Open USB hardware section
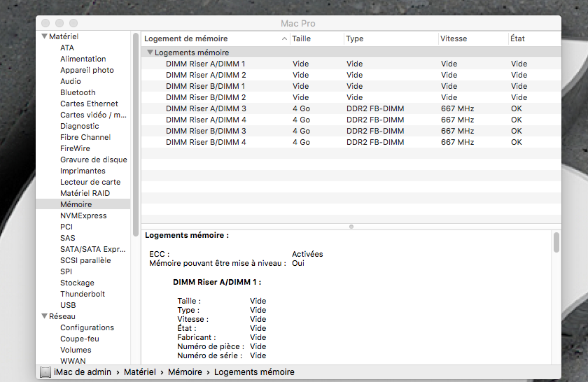The height and width of the screenshot is (382, 588). point(68,305)
